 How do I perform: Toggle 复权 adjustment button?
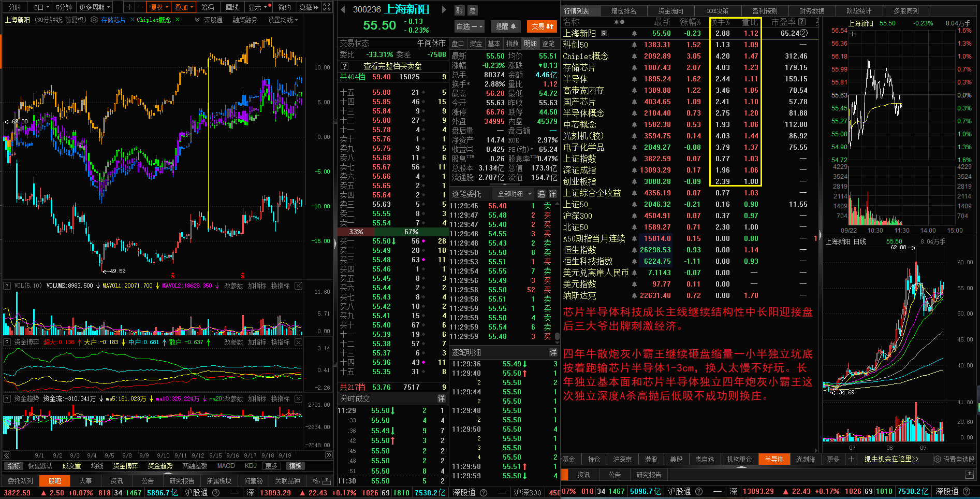(x=159, y=7)
